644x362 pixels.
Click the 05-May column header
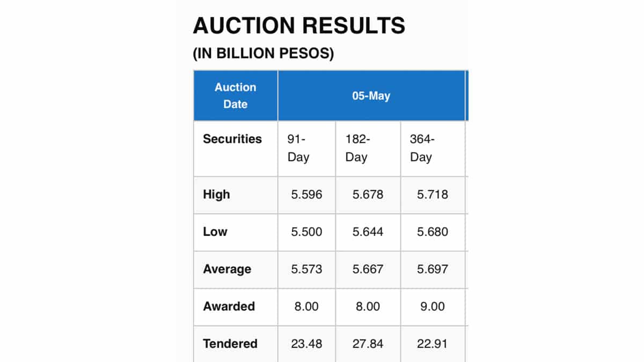pyautogui.click(x=371, y=96)
